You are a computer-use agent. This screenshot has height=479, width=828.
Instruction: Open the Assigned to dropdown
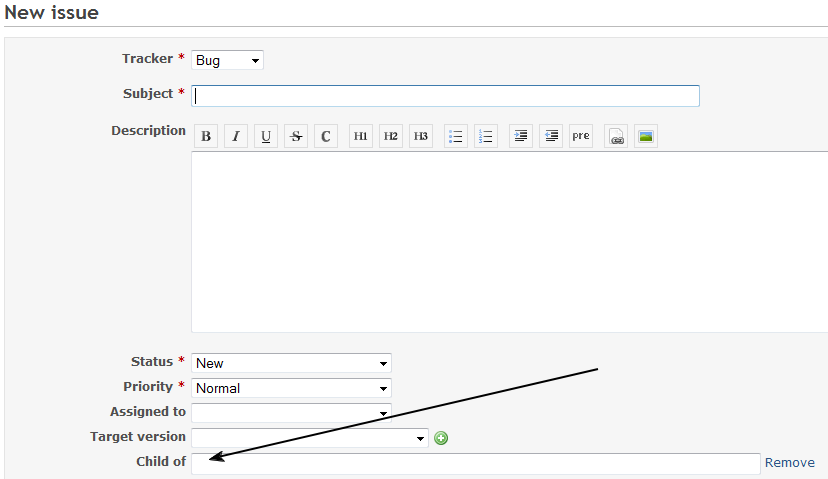(x=291, y=412)
